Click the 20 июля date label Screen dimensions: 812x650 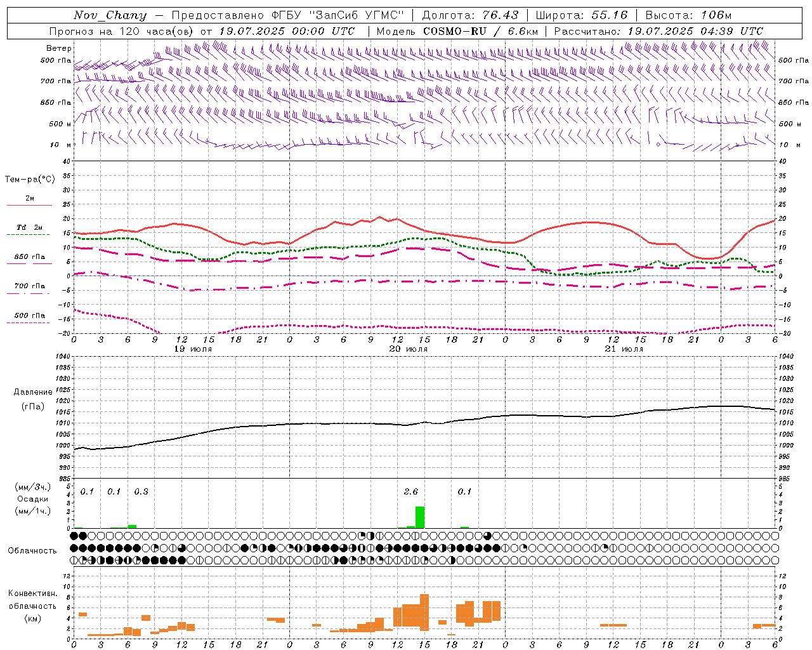409,349
